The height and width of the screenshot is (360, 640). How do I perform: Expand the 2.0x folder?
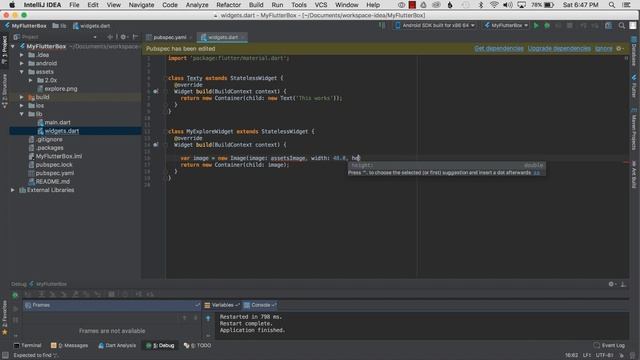pos(31,80)
